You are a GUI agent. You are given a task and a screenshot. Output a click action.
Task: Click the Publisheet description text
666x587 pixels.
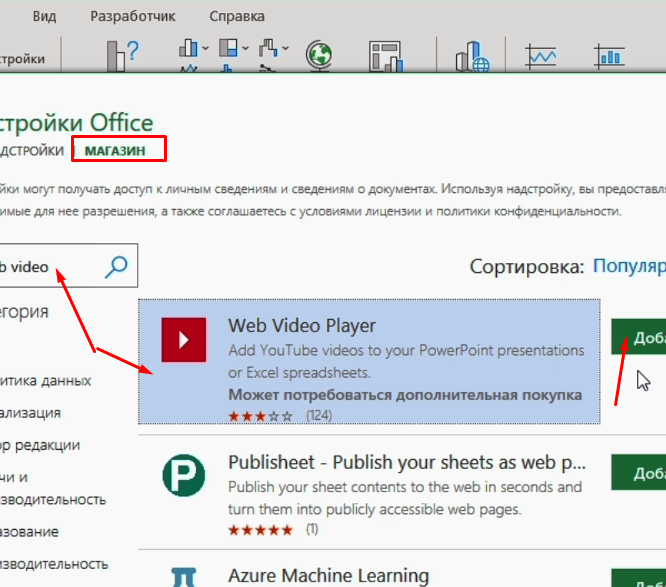(404, 498)
